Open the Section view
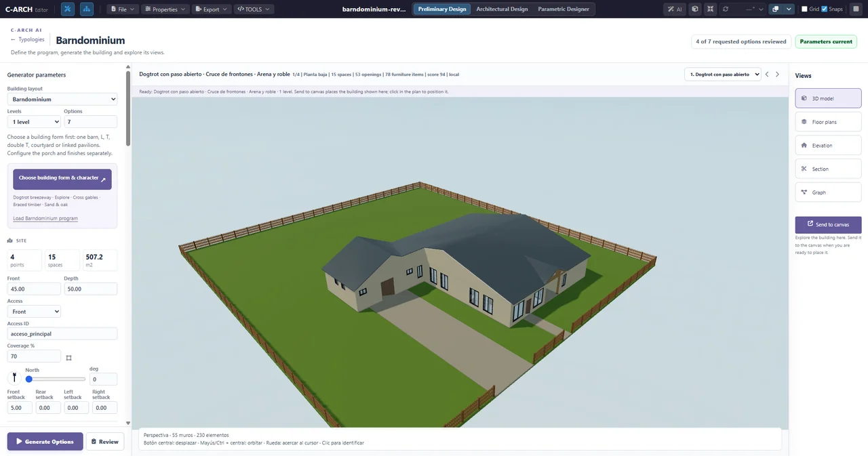 (x=828, y=169)
